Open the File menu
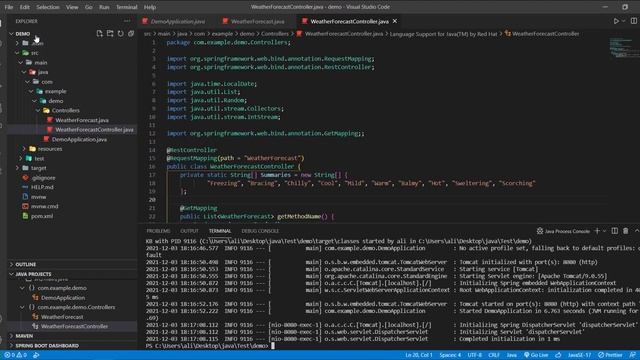 click(x=9, y=7)
